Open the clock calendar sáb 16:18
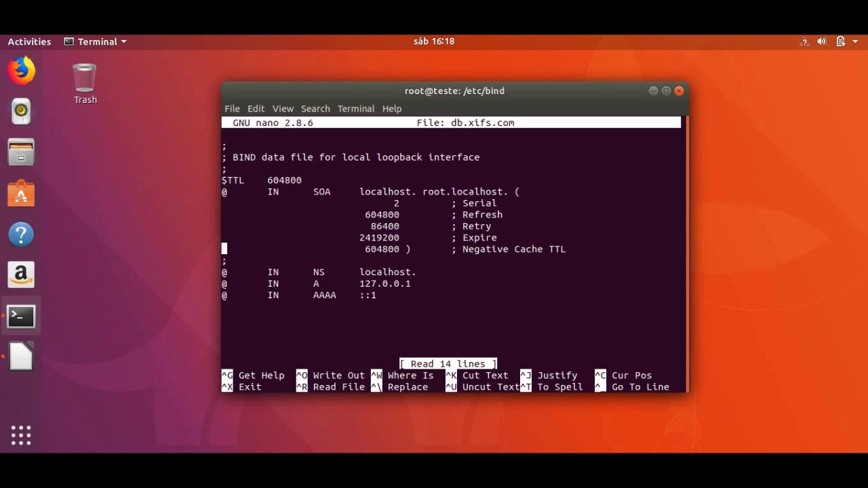 click(x=434, y=41)
